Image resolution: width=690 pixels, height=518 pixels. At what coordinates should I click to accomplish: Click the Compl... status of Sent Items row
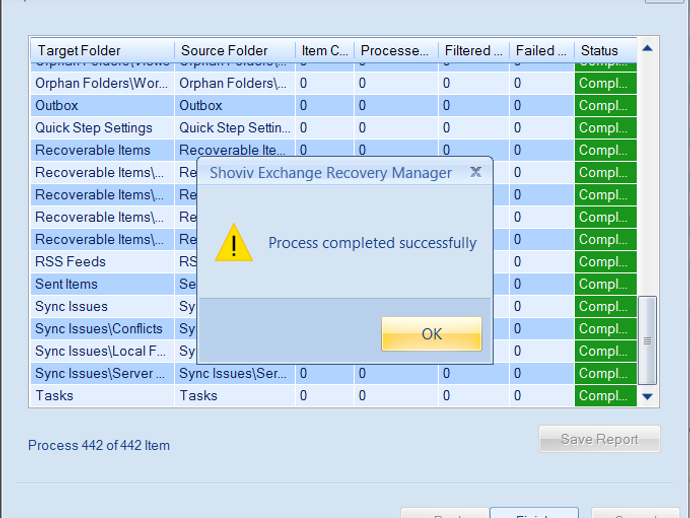[x=606, y=284]
